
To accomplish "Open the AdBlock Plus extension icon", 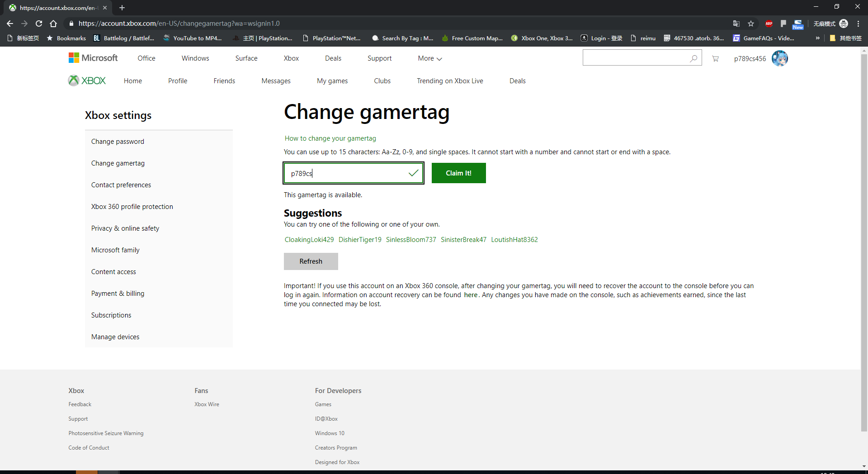I will (x=769, y=24).
